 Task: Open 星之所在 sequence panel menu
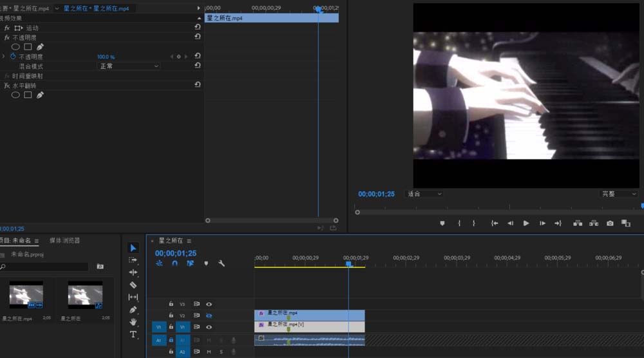(x=189, y=241)
